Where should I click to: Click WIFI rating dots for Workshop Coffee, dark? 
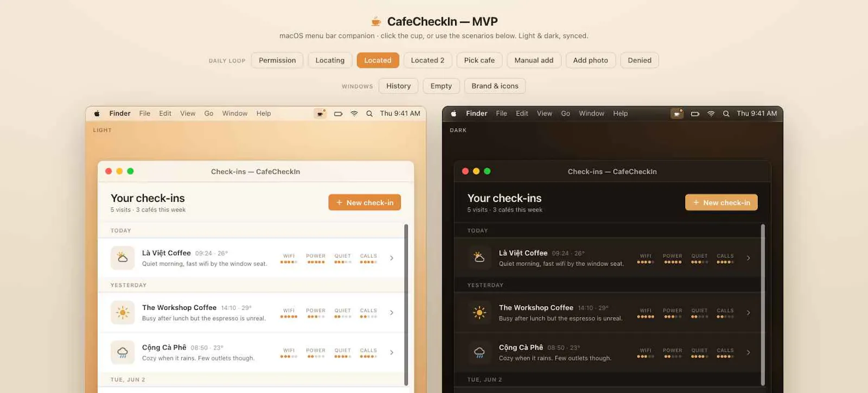[646, 317]
